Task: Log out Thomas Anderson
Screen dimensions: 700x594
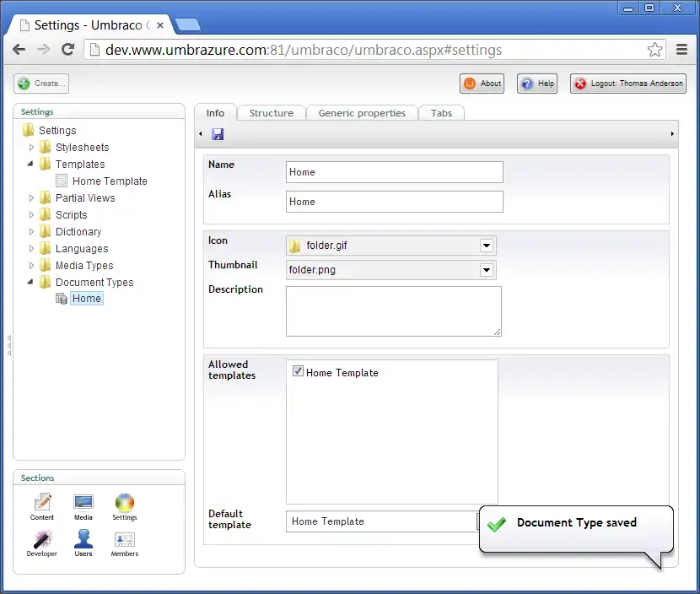Action: [628, 84]
